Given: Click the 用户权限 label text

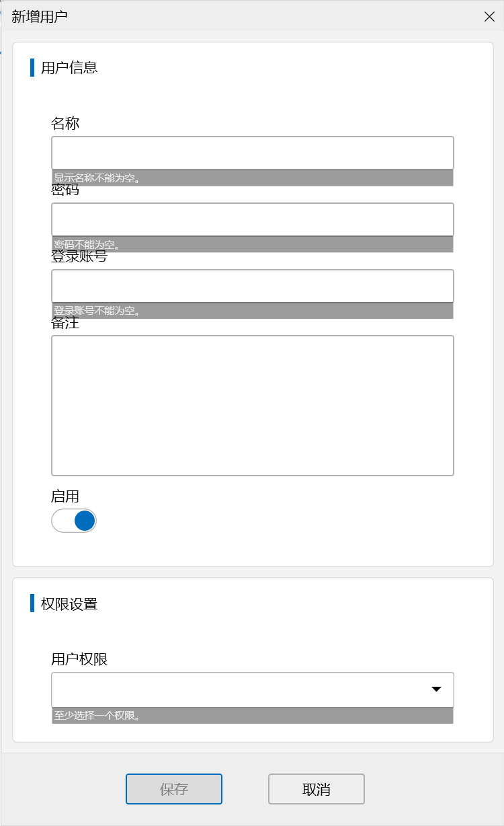Looking at the screenshot, I should 79,659.
